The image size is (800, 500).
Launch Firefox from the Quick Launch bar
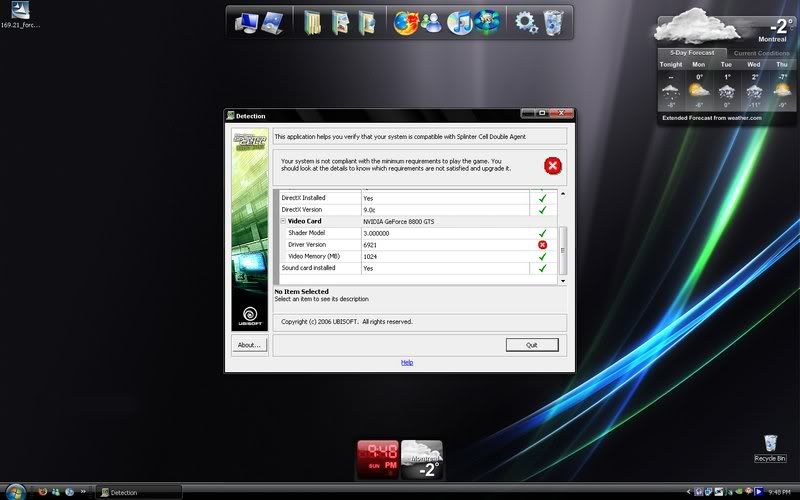tap(43, 492)
